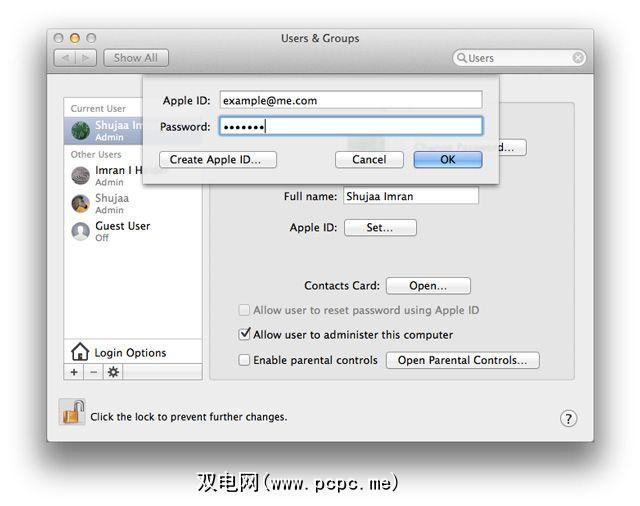Click the minus button to remove user
This screenshot has height=506, width=640.
(x=93, y=372)
